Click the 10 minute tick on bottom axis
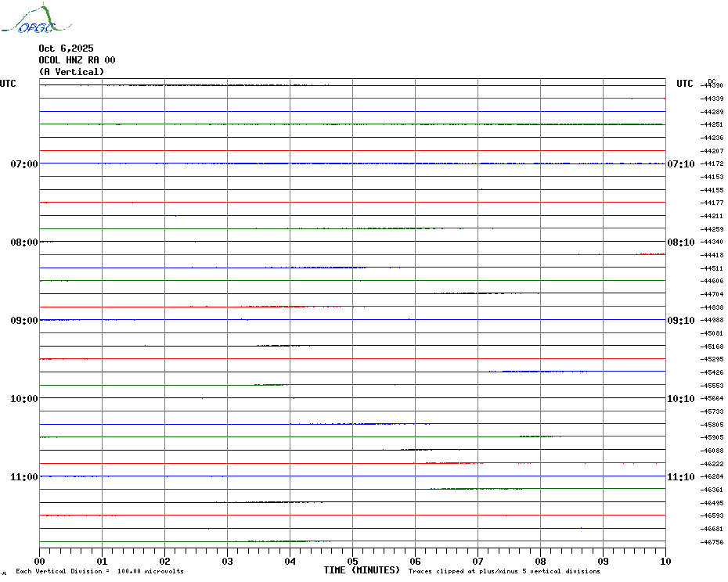This screenshot has height=582, width=728. [x=665, y=561]
